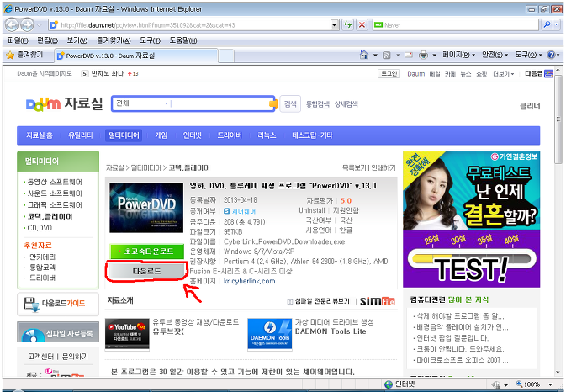Click the 안카메라 recommended item

click(43, 257)
